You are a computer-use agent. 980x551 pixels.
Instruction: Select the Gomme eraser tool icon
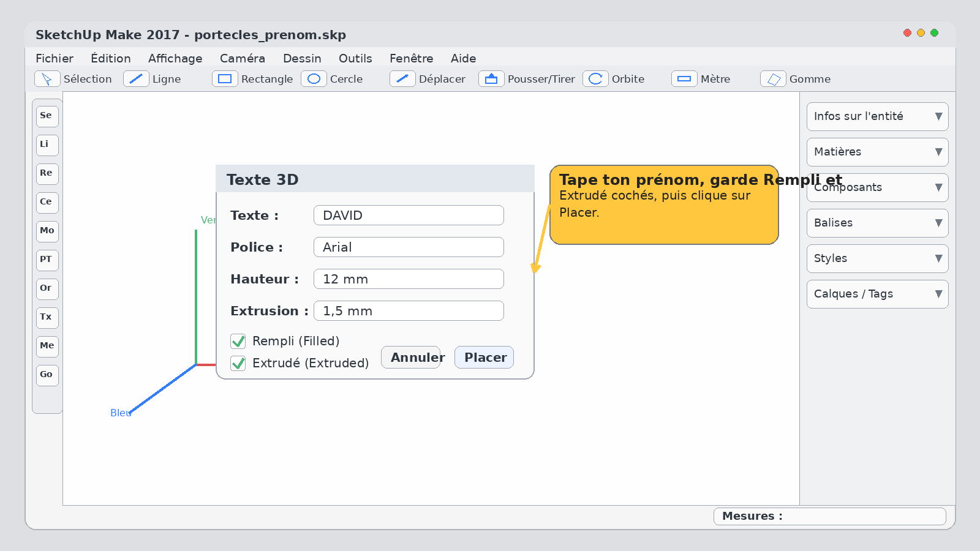[773, 79]
